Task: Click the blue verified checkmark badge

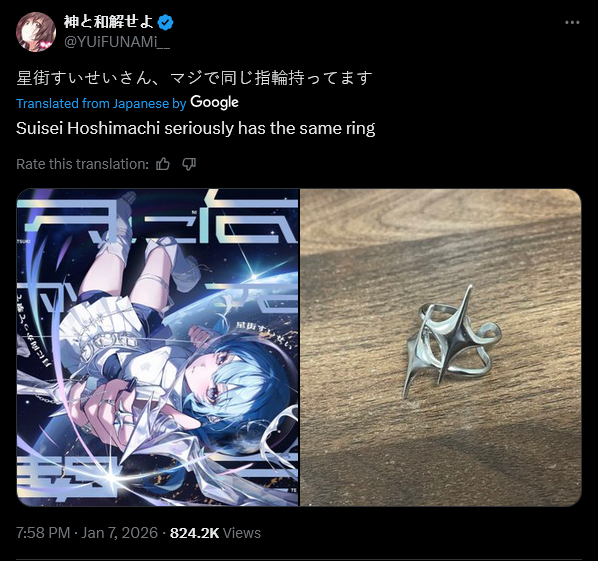Action: tap(166, 23)
